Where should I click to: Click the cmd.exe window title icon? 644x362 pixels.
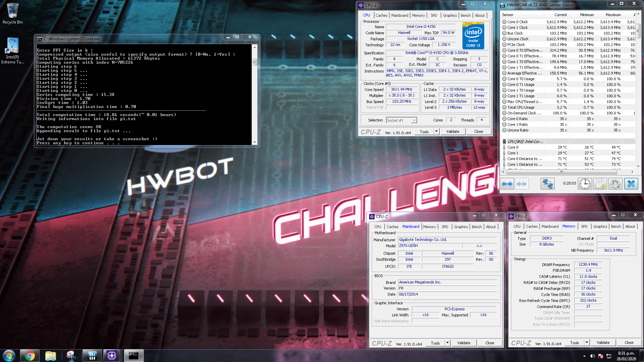[40, 39]
